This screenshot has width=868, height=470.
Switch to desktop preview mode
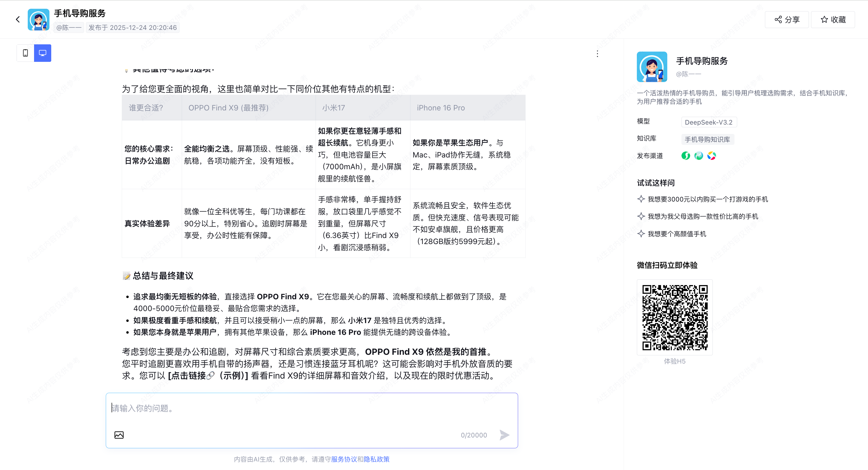42,53
